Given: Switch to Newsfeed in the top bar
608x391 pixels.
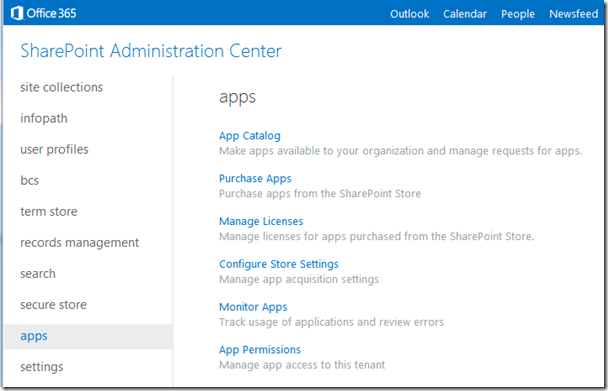Looking at the screenshot, I should pyautogui.click(x=573, y=14).
